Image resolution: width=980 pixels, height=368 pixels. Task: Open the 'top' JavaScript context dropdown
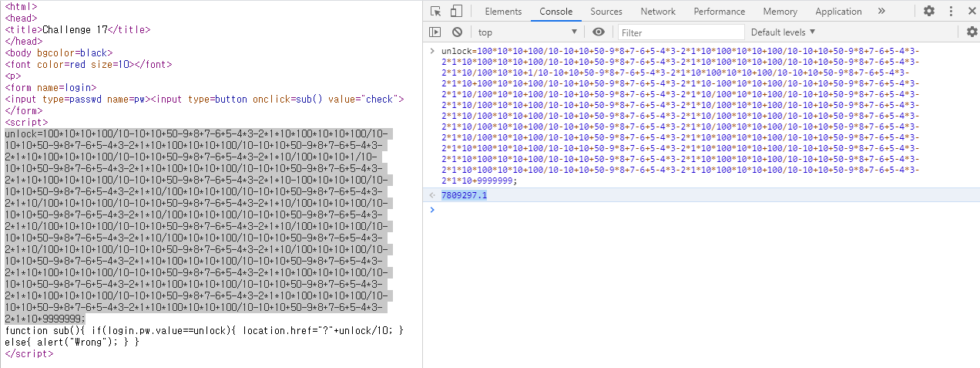[527, 32]
